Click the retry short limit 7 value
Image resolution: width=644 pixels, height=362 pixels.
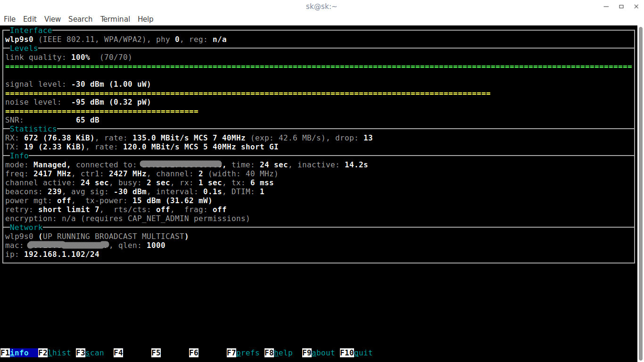coord(69,210)
